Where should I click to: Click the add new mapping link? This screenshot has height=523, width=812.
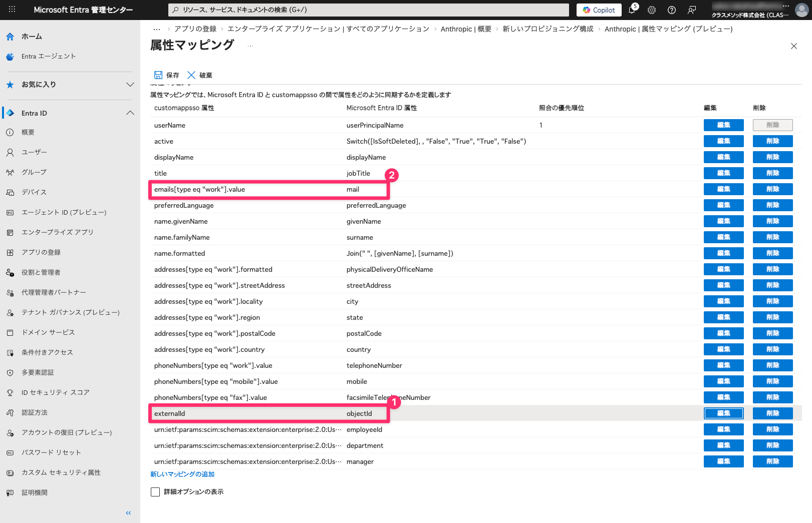coord(182,474)
